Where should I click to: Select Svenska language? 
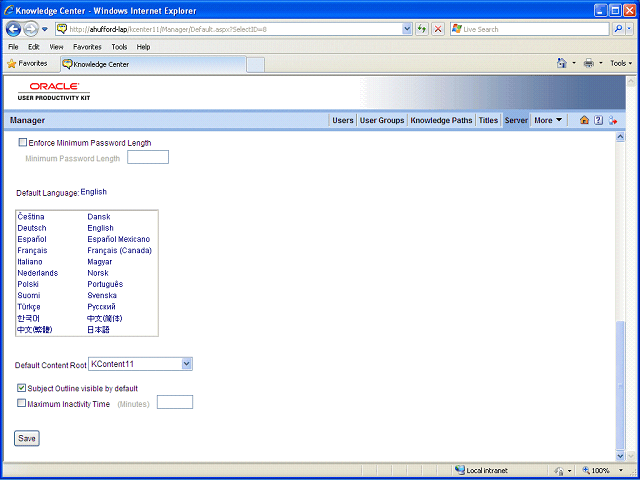coord(102,295)
